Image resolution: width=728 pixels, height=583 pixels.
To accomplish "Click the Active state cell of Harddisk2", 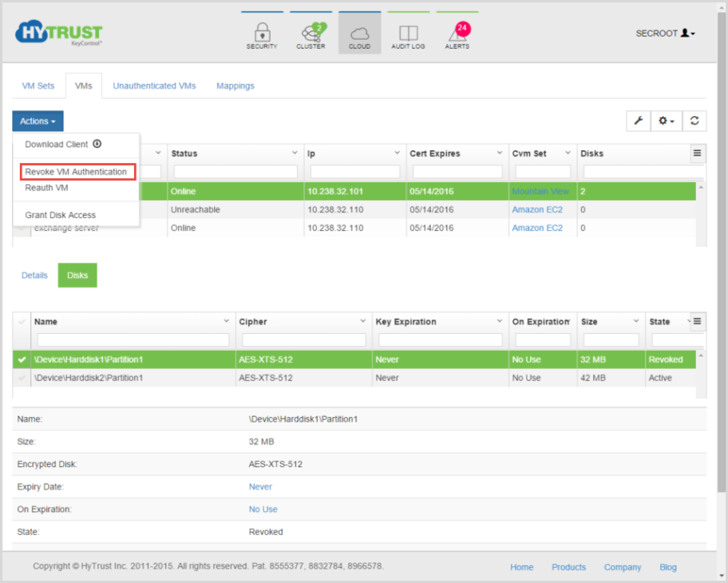I will tap(671, 378).
